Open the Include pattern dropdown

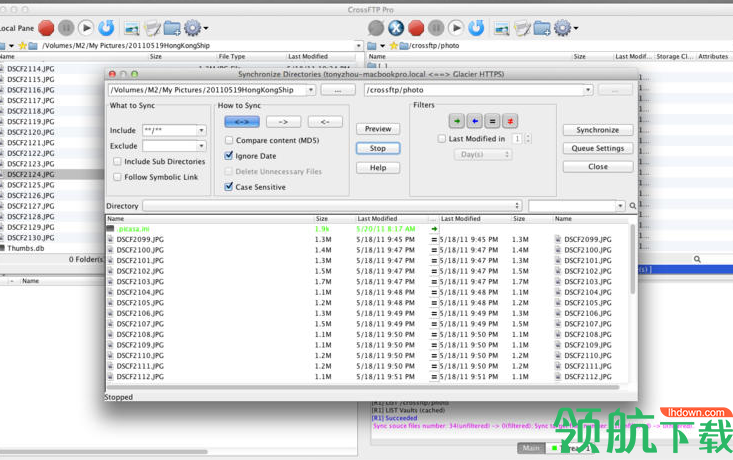(x=201, y=130)
